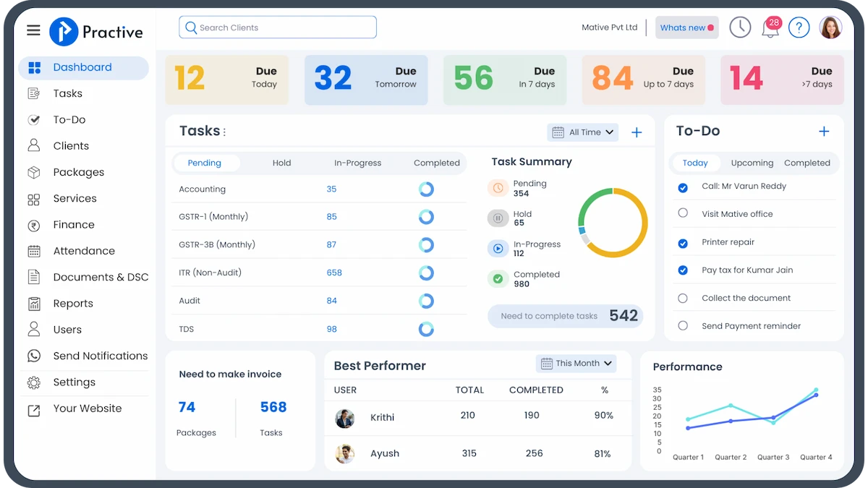The height and width of the screenshot is (488, 868).
Task: Expand the 'This Month' dropdown in Best Performer
Action: [x=576, y=363]
